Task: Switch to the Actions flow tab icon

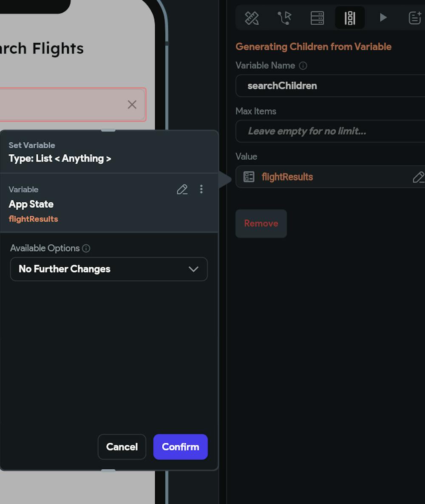Action: click(x=284, y=18)
